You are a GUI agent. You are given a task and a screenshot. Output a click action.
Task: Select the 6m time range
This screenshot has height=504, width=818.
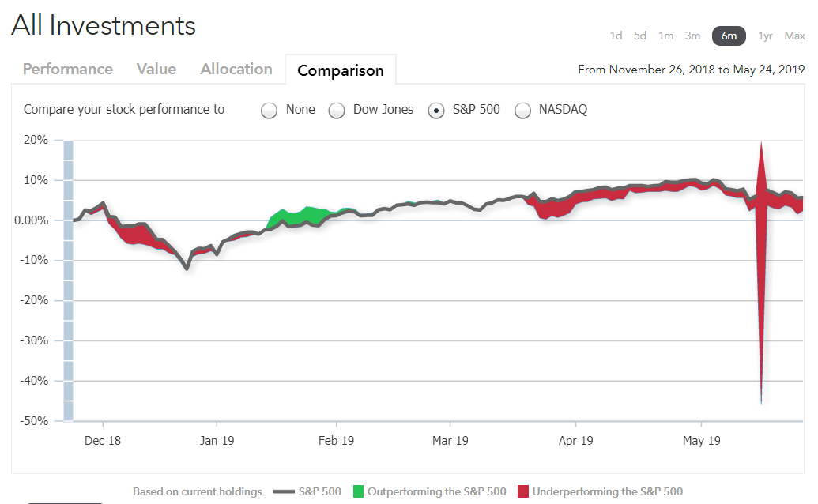tap(728, 36)
